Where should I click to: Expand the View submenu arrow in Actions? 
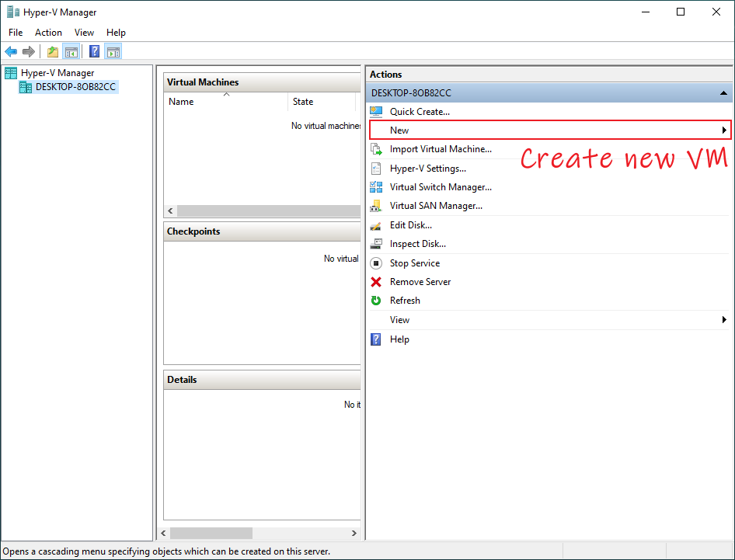[724, 319]
